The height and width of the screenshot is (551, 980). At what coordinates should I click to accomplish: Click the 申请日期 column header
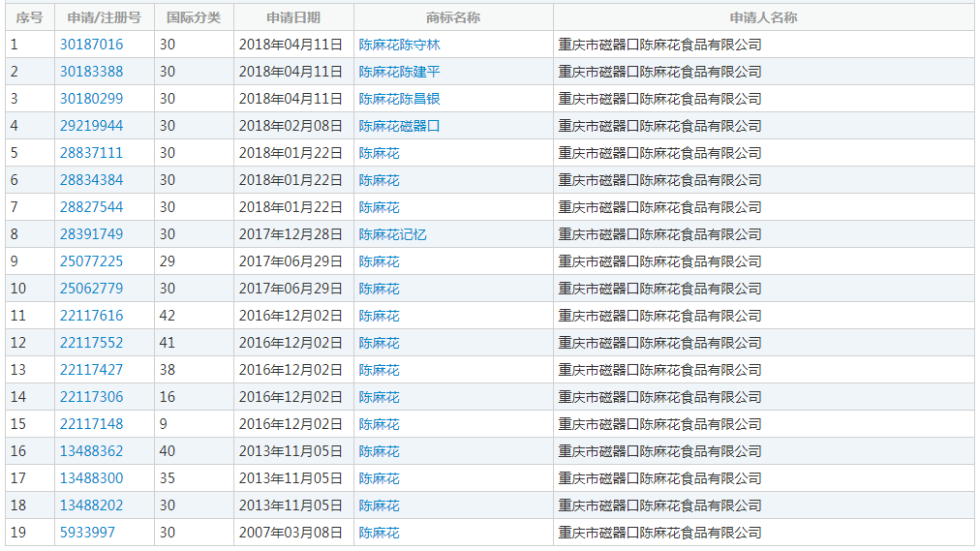click(x=293, y=17)
